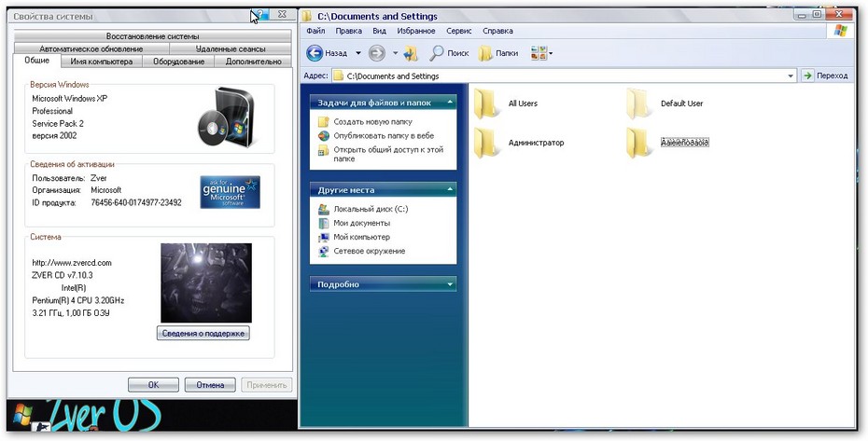Collapse the Другие места panel
Image resolution: width=868 pixels, height=441 pixels.
451,190
